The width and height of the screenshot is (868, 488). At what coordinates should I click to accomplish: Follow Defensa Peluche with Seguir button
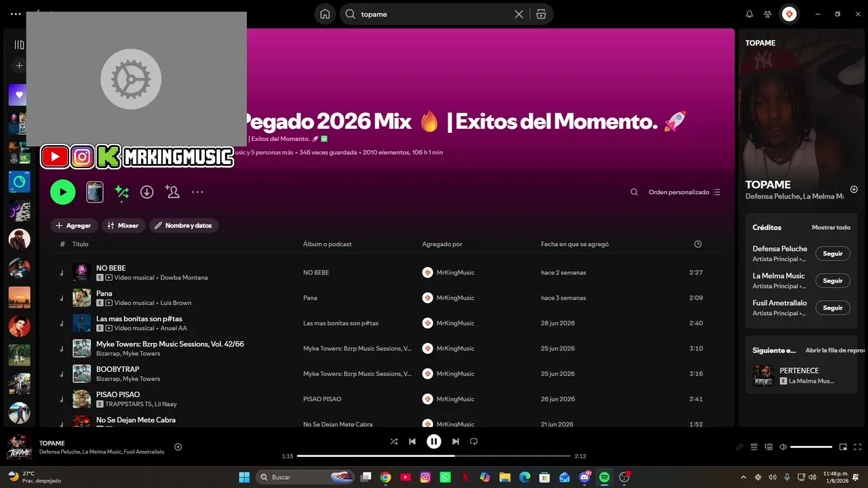tap(833, 253)
